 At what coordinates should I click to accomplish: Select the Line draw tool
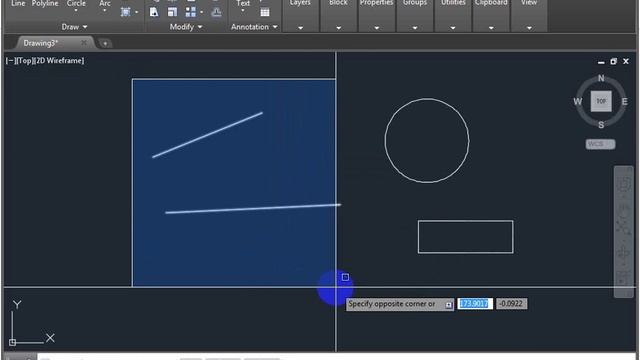18,4
